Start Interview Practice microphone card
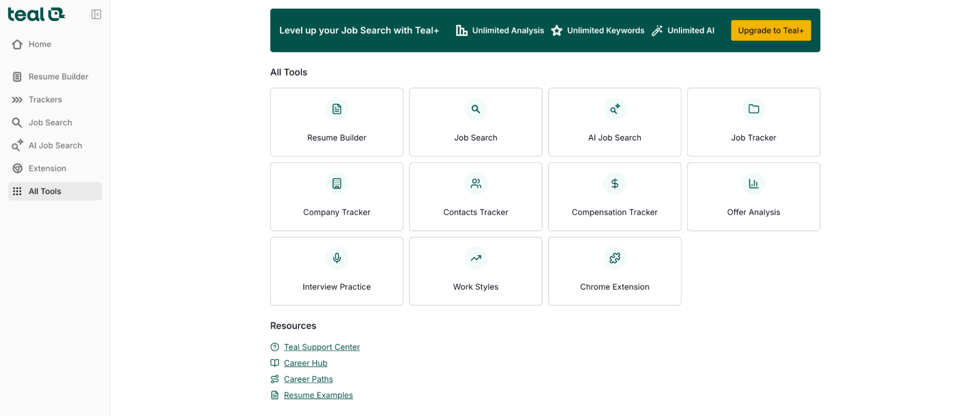980x416 pixels. click(x=336, y=271)
